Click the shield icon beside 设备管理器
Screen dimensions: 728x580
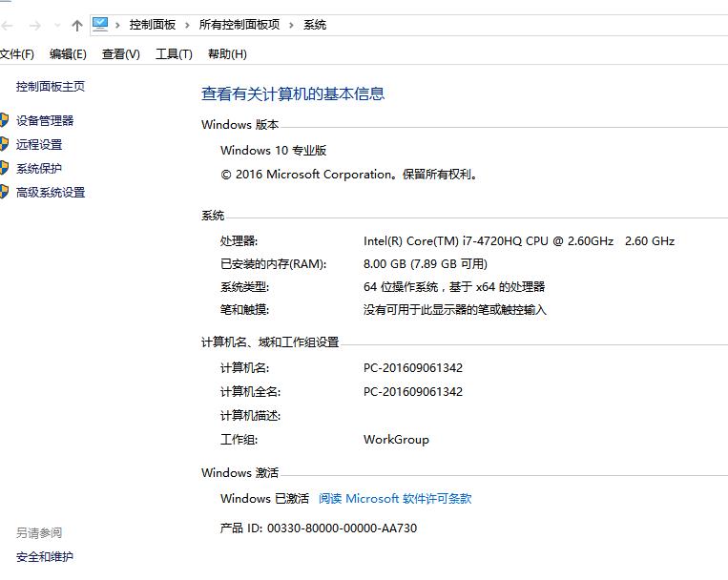[x=4, y=120]
